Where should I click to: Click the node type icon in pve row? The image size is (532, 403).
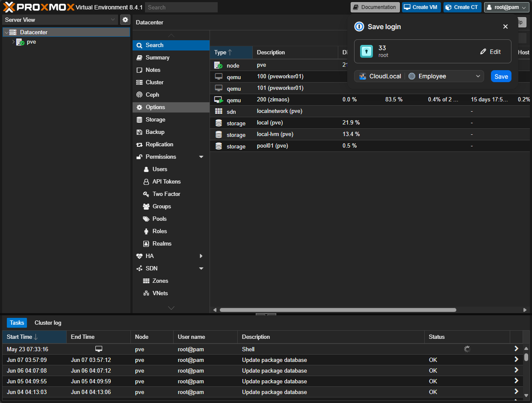[219, 65]
